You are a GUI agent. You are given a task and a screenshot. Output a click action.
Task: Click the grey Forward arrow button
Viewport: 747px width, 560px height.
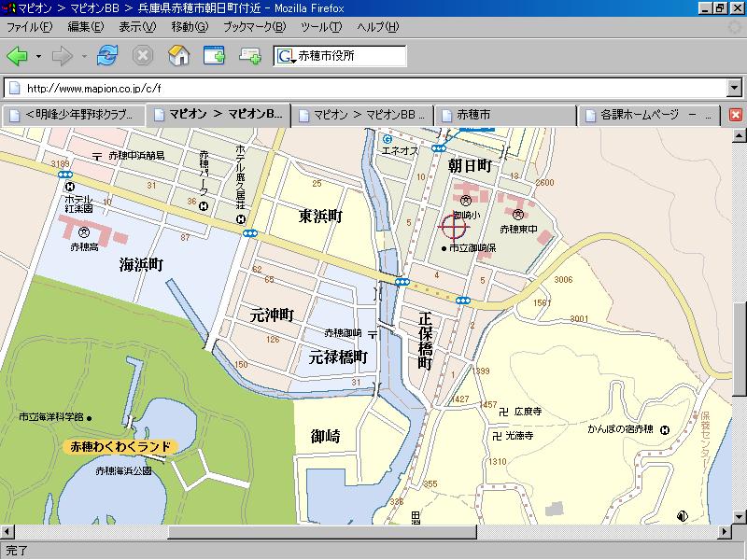click(63, 56)
